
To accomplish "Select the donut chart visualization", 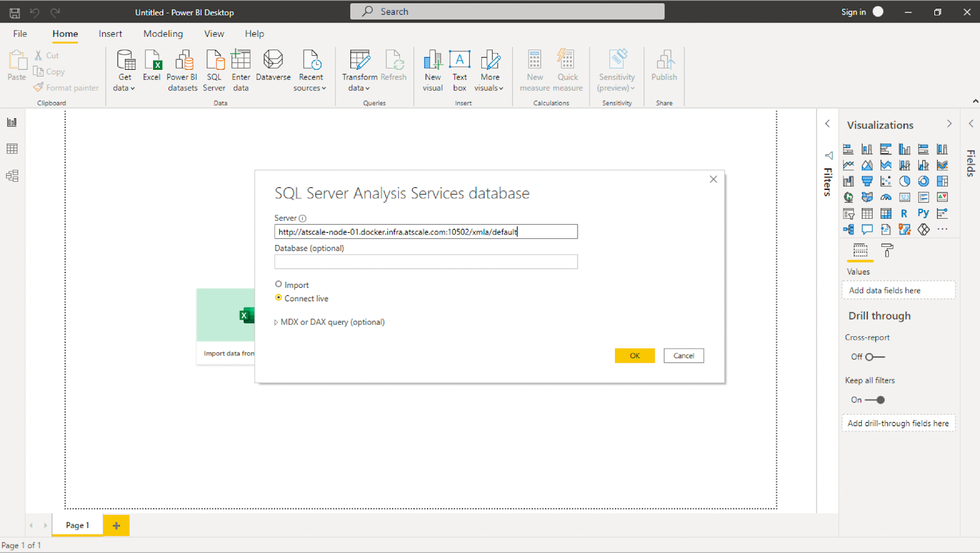I will point(924,181).
